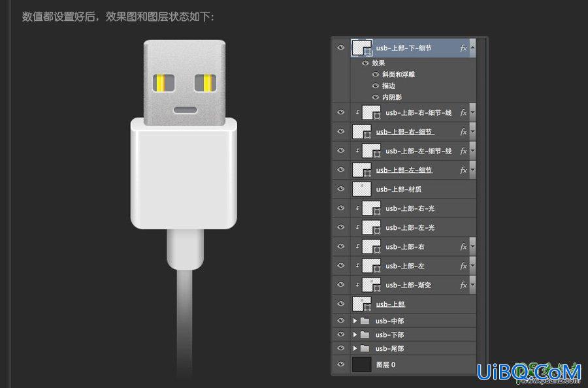Click fx icon on usb-上部-右-细节-线 layer
The height and width of the screenshot is (388, 588).
tap(463, 113)
